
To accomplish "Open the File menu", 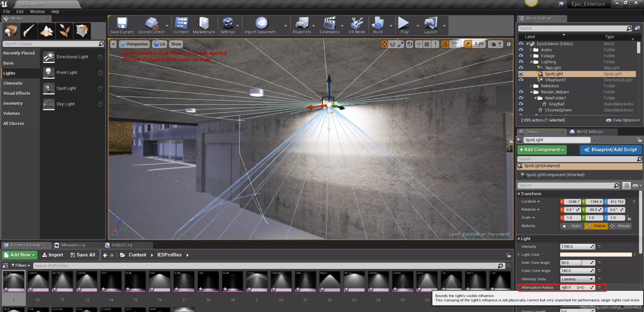I will (7, 12).
